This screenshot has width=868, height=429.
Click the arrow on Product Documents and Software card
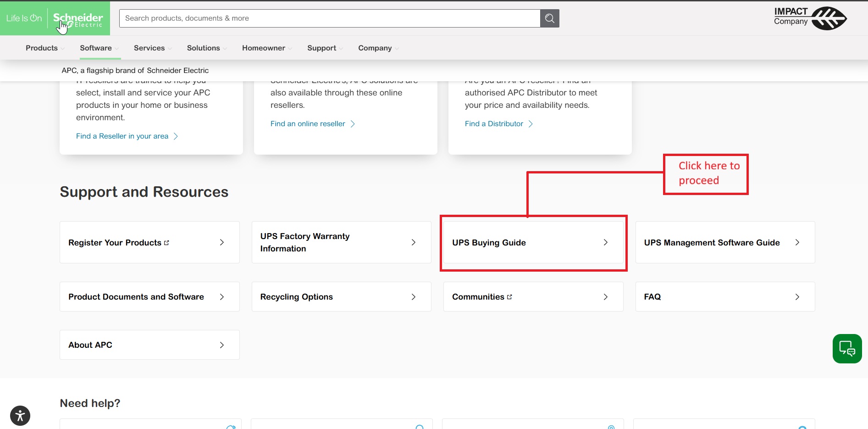pyautogui.click(x=222, y=297)
